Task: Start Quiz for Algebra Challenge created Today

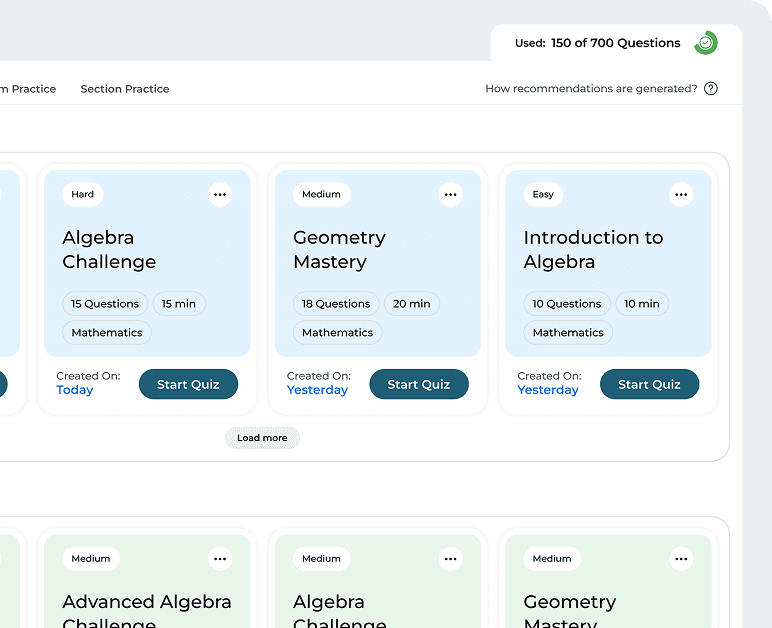Action: [188, 384]
